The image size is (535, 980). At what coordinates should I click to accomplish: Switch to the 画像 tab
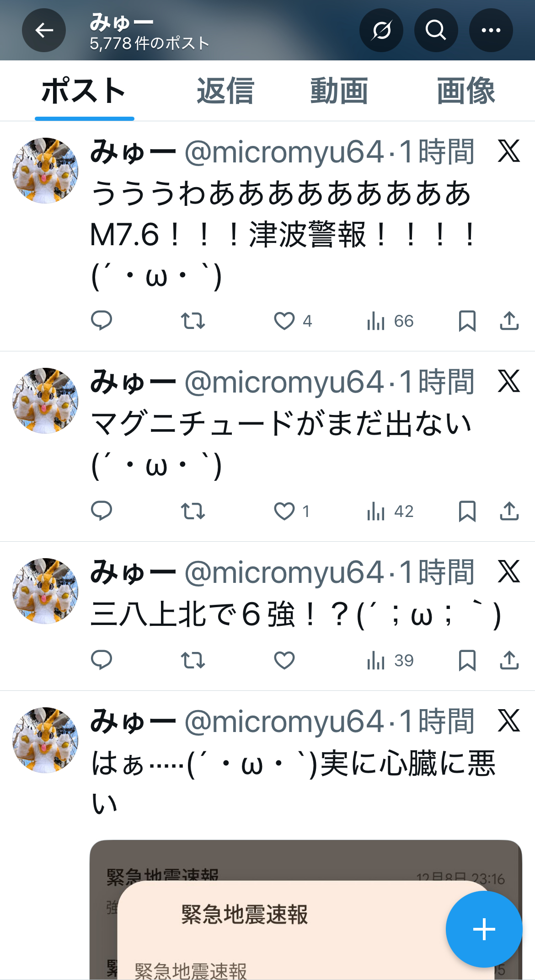point(466,91)
